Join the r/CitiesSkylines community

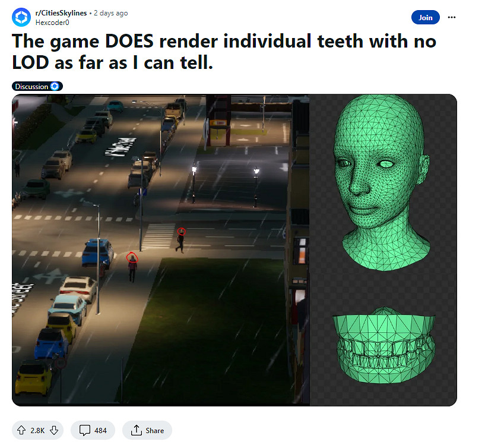(x=425, y=18)
